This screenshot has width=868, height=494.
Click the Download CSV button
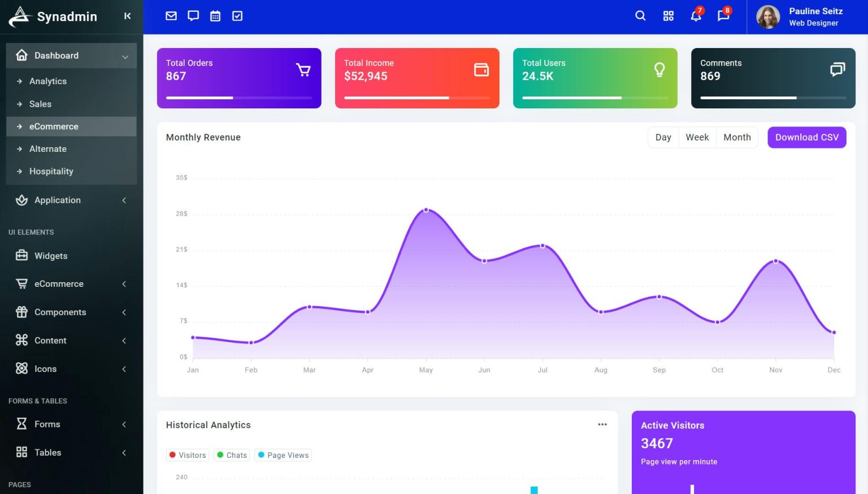pos(806,137)
